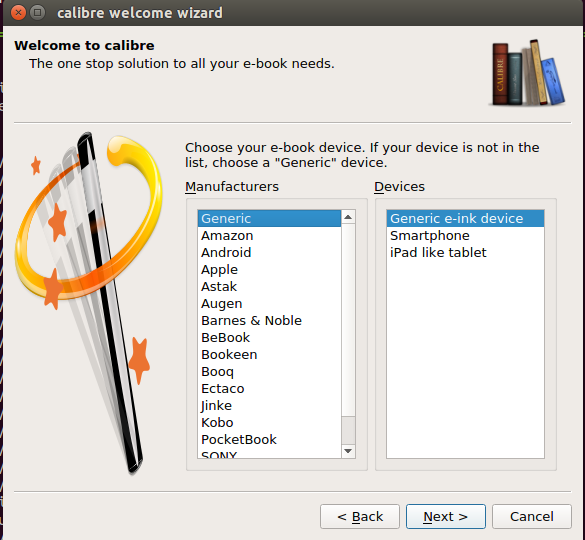The height and width of the screenshot is (540, 585).
Task: Select Kobo in the Manufacturers list
Action: [x=269, y=422]
